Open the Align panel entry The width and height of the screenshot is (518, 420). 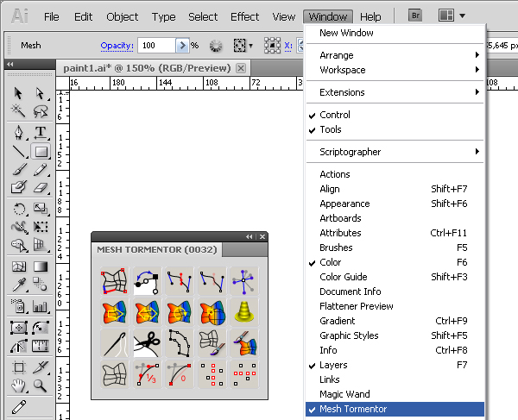click(x=395, y=189)
